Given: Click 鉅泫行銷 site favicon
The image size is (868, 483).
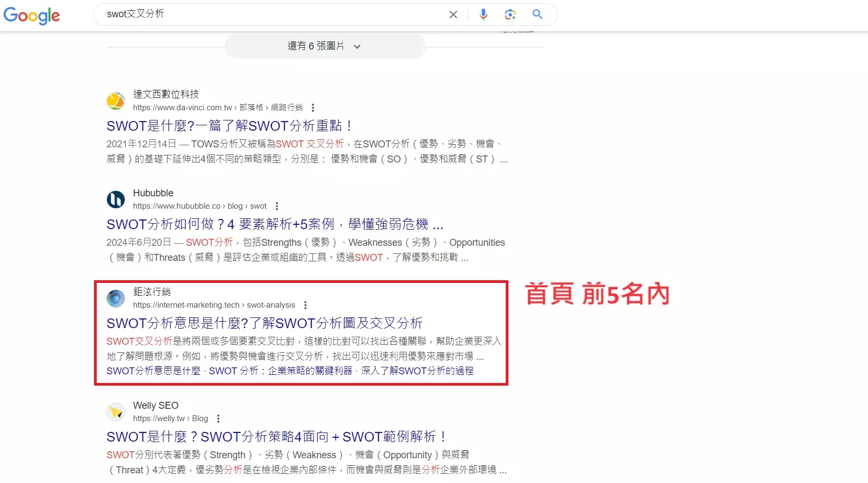Looking at the screenshot, I should click(116, 298).
